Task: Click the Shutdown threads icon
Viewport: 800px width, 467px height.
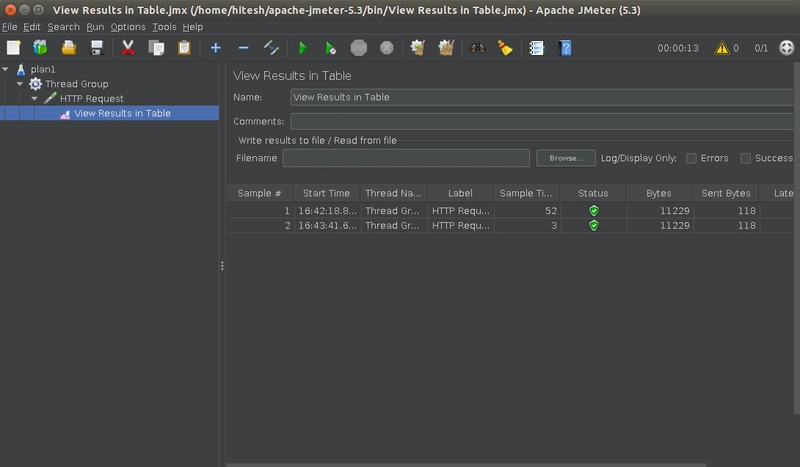Action: (x=387, y=48)
